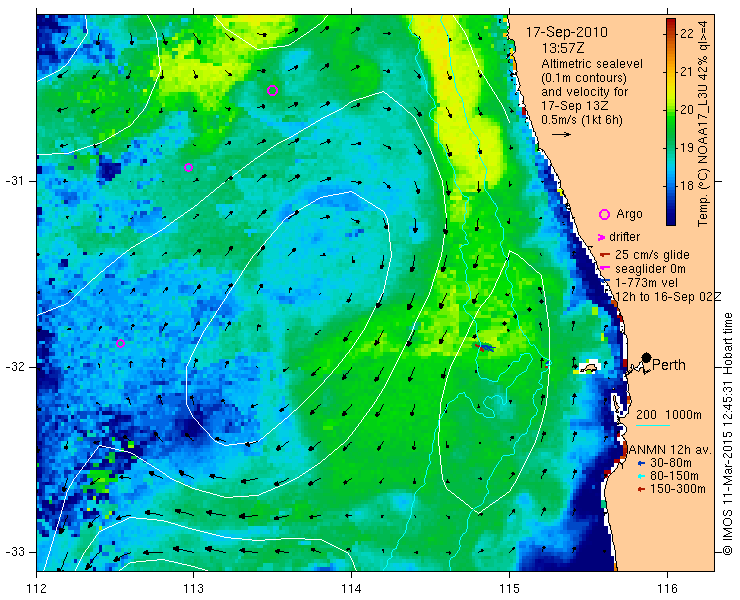
Task: Click the blue glider velocity arrows offshore Perth
Action: pyautogui.click(x=486, y=347)
